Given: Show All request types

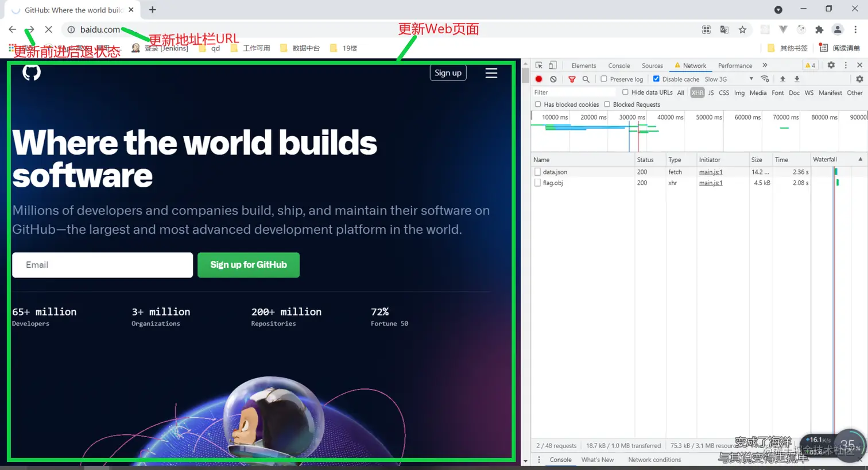Looking at the screenshot, I should [x=680, y=93].
